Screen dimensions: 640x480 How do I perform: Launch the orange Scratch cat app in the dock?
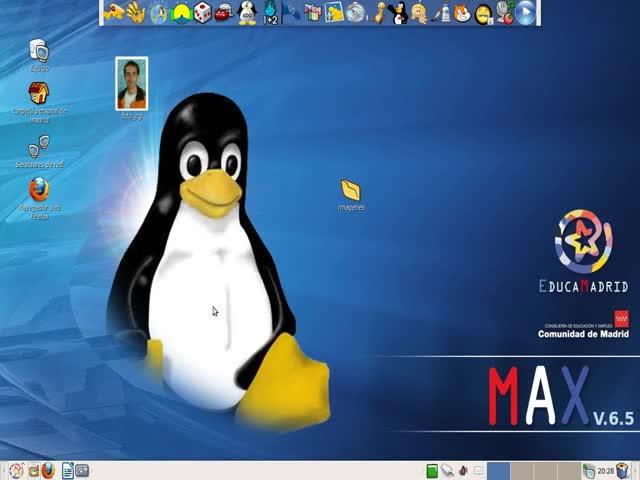tap(462, 13)
